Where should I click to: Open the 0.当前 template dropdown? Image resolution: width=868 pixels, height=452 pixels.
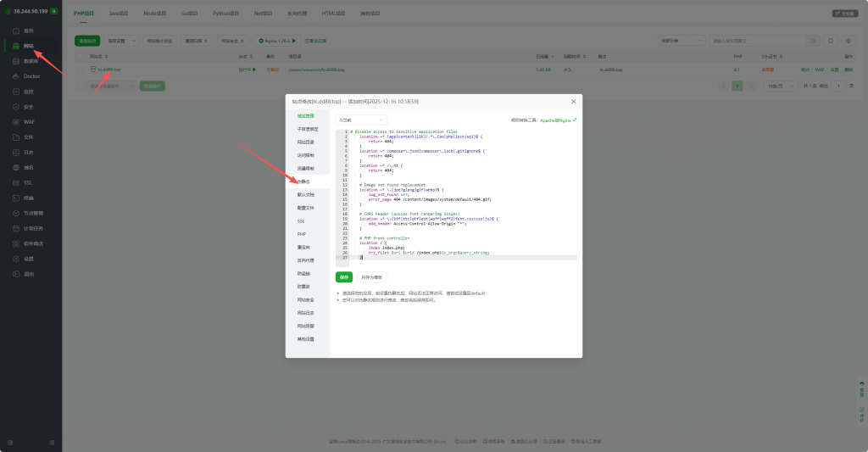[361, 120]
